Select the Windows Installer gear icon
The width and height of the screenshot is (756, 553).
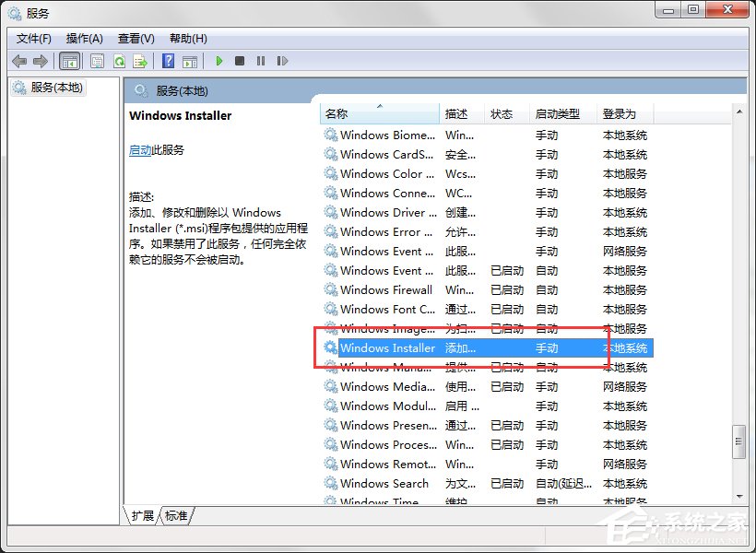[330, 347]
